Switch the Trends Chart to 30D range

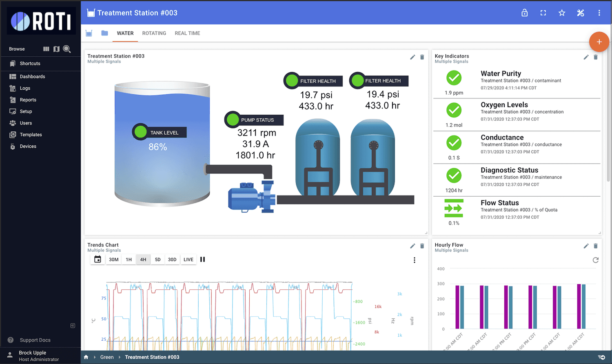point(172,259)
